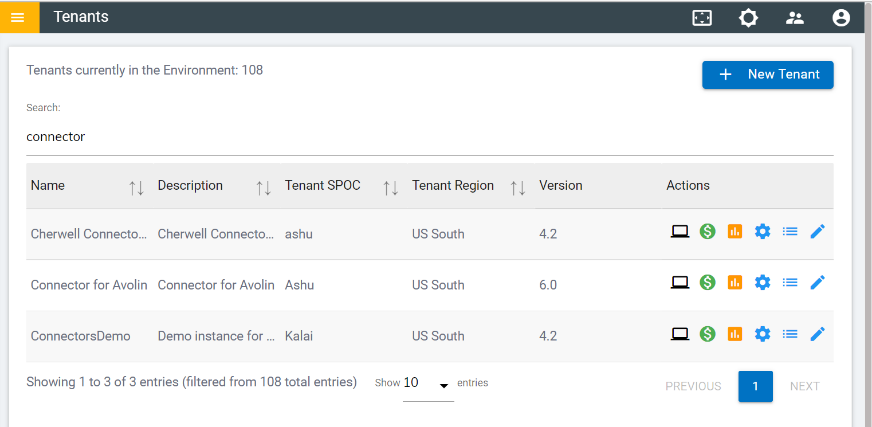Sort the table by Description column arrows
The width and height of the screenshot is (872, 427).
(263, 188)
